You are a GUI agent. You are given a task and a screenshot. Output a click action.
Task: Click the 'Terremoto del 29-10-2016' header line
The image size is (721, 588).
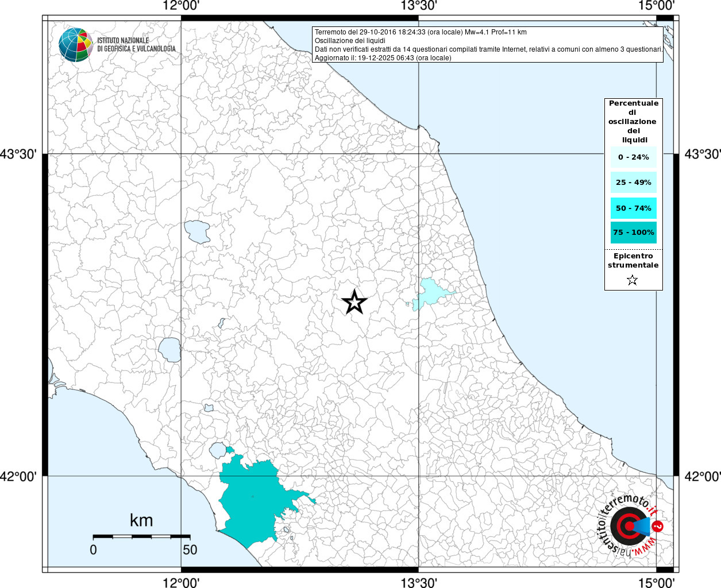(421, 32)
